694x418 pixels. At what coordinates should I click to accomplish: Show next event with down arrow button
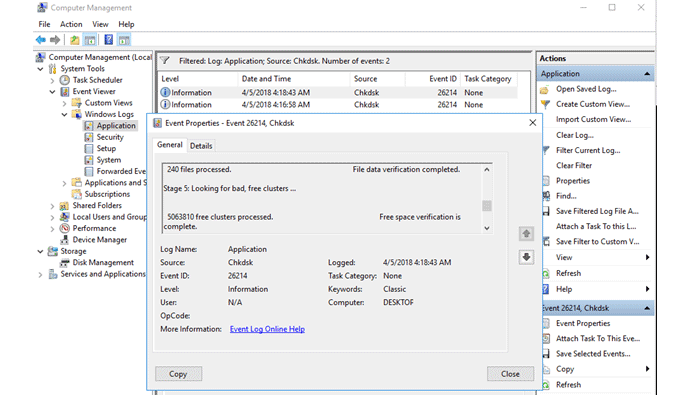[x=526, y=257]
